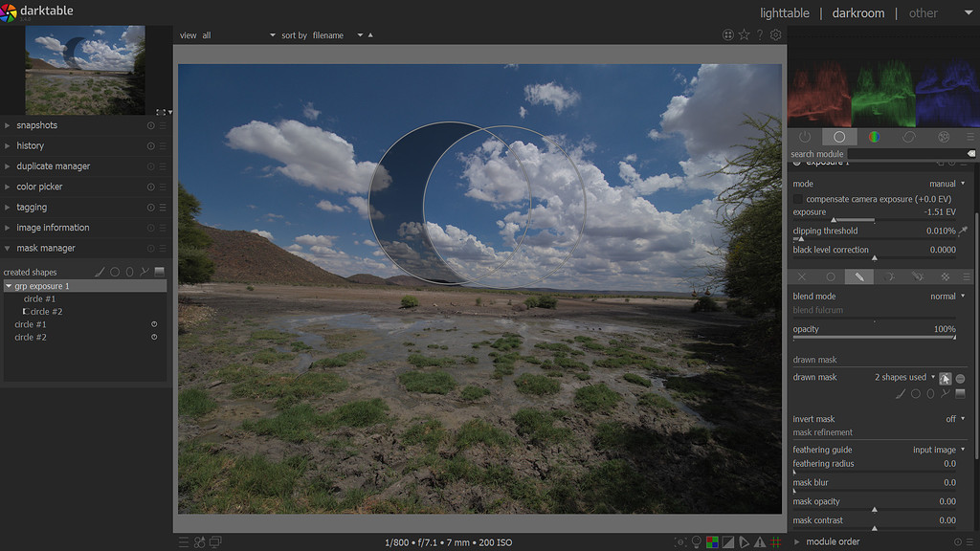Toggle the guide lines grid overlay
Image resolution: width=980 pixels, height=551 pixels.
point(775,542)
